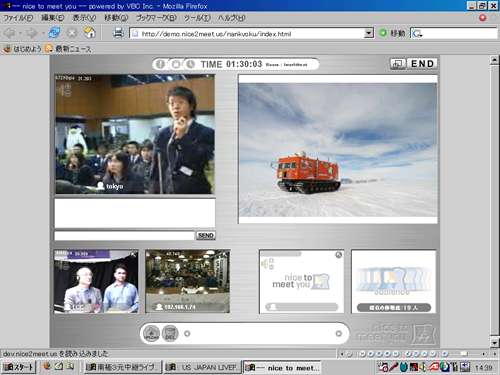Open the ヘルプ (Help) menu
Viewport: 500px width, 375px height.
[232, 18]
